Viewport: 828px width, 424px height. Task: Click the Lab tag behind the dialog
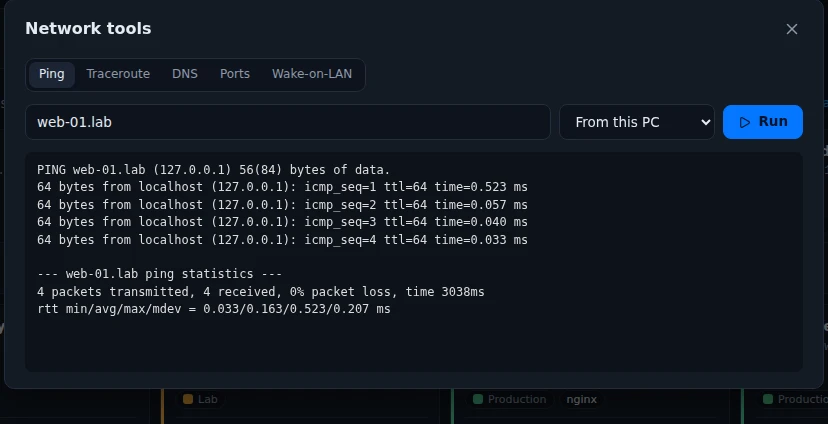tap(200, 399)
